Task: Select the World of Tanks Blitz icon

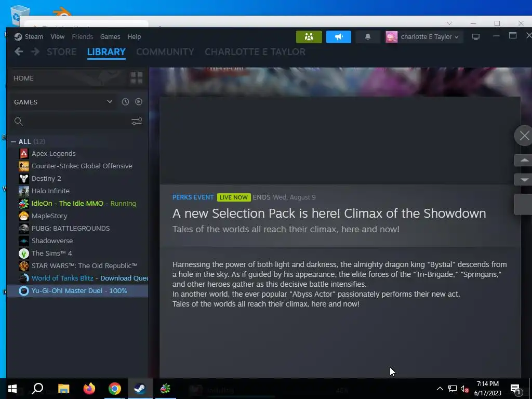Action: 24,278
